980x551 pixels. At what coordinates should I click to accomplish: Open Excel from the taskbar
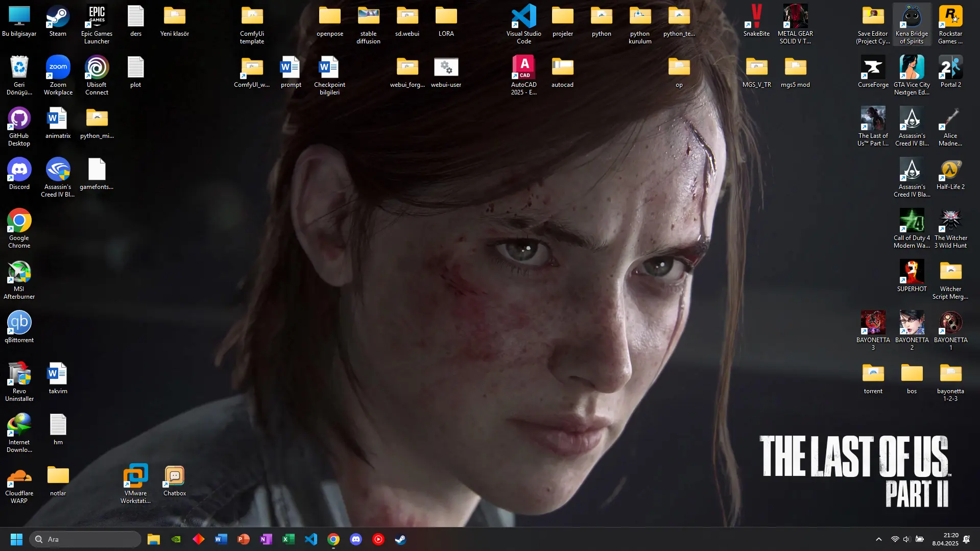[x=289, y=539]
